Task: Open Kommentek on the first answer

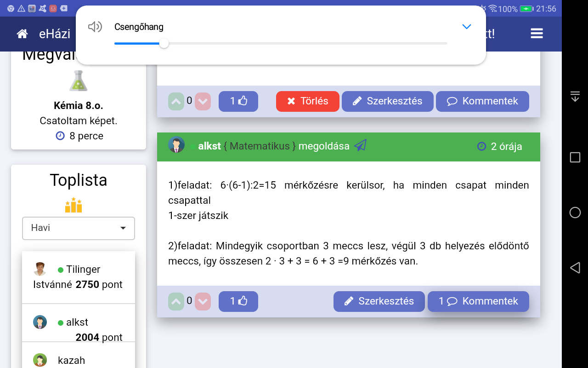Action: (x=482, y=101)
